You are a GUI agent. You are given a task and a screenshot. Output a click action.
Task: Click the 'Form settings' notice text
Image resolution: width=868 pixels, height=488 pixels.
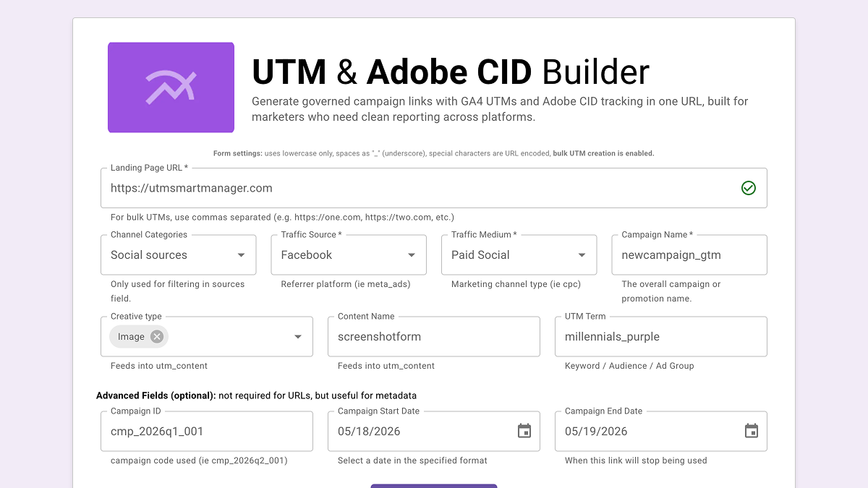[434, 153]
